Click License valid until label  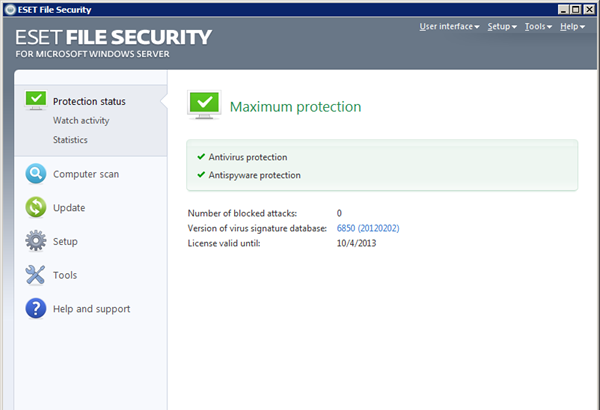(x=224, y=243)
